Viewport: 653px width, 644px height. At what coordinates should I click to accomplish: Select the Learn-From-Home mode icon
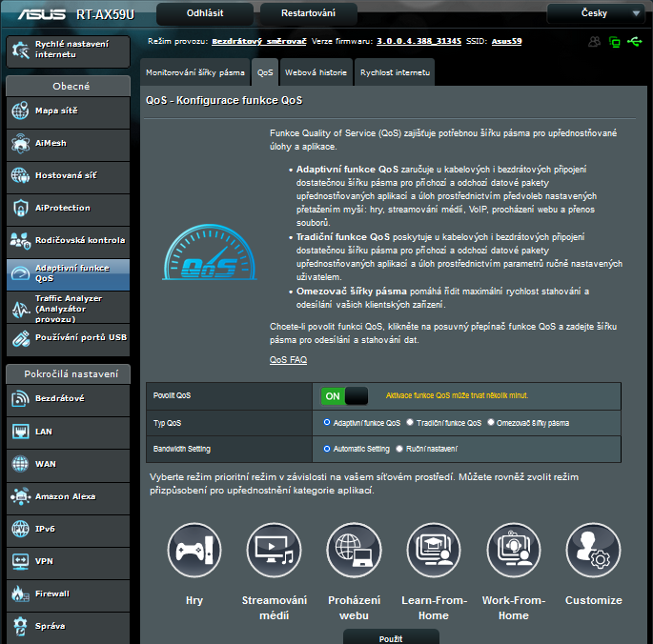(434, 551)
